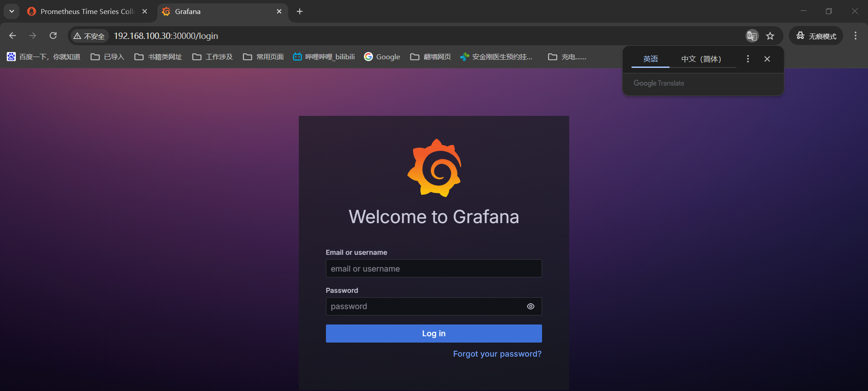Select the 英语 tab in translate popup
Viewport: 868px width, 391px height.
tap(651, 59)
